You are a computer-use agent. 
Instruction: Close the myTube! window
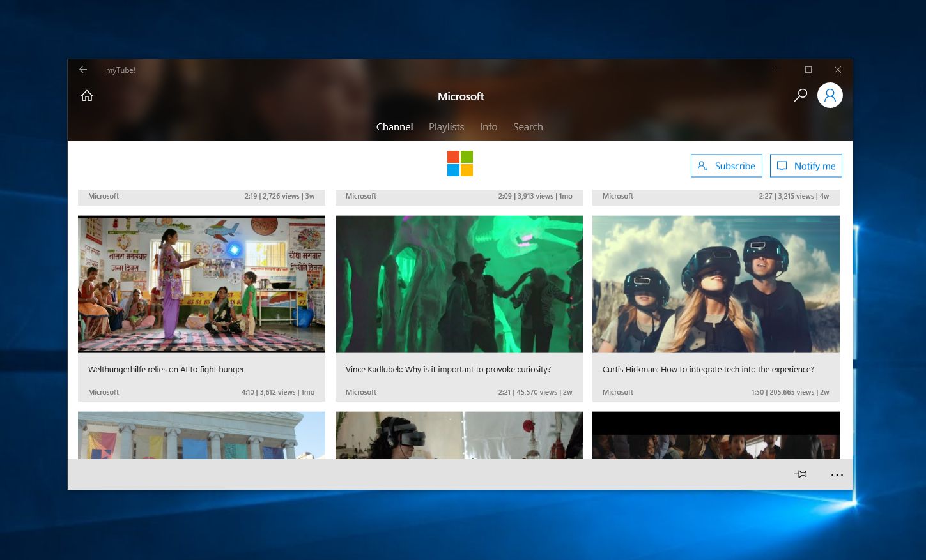838,70
